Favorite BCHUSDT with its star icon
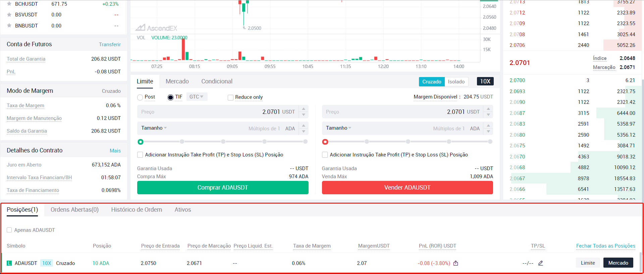Image resolution: width=644 pixels, height=274 pixels. pyautogui.click(x=9, y=4)
